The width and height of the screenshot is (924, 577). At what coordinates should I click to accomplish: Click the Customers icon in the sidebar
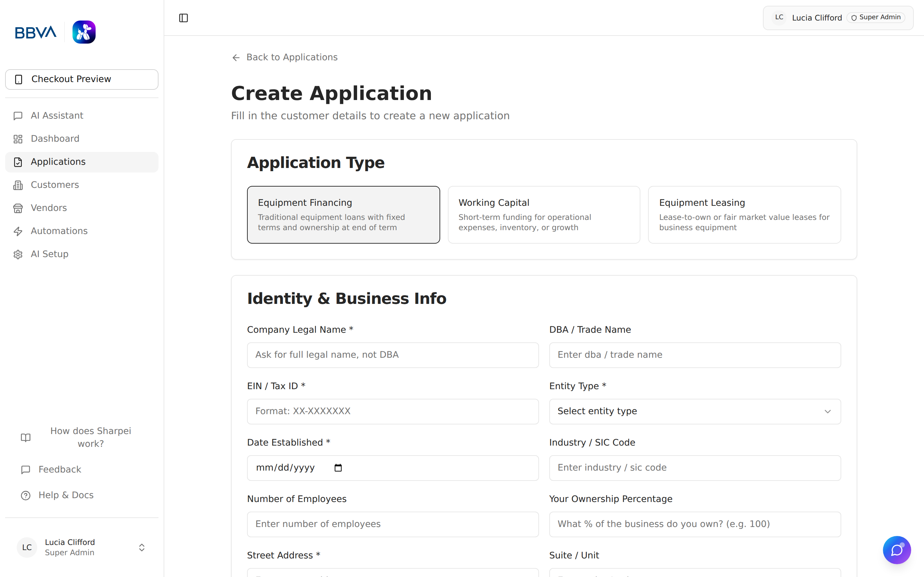[18, 185]
